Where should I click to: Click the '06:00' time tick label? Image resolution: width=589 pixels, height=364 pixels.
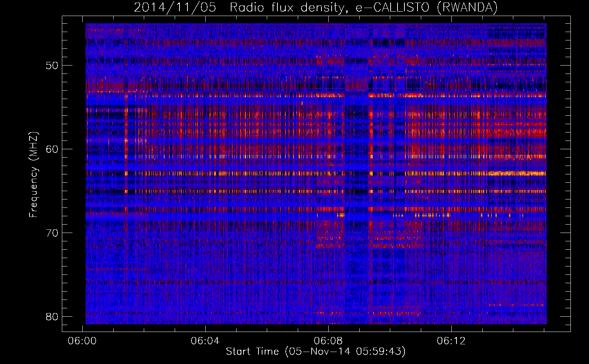(82, 341)
